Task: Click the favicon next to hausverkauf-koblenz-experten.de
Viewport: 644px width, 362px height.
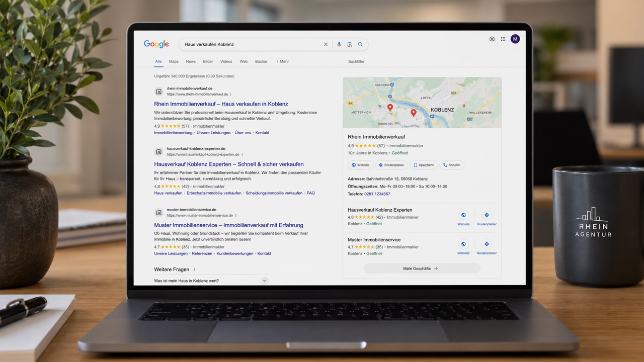Action: click(158, 152)
